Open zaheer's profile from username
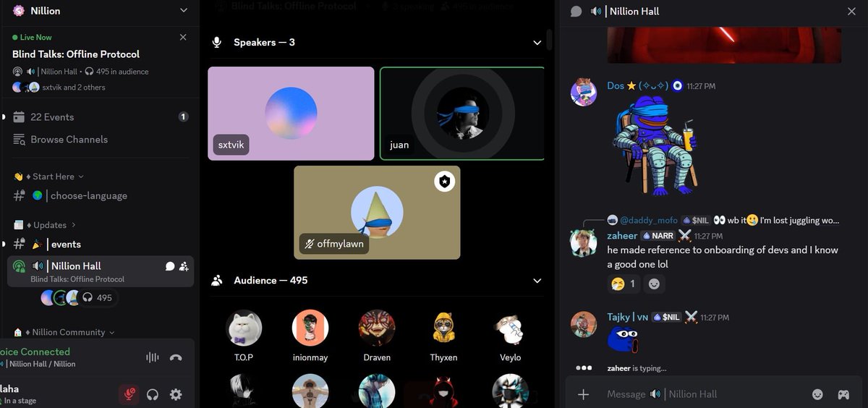 (622, 236)
